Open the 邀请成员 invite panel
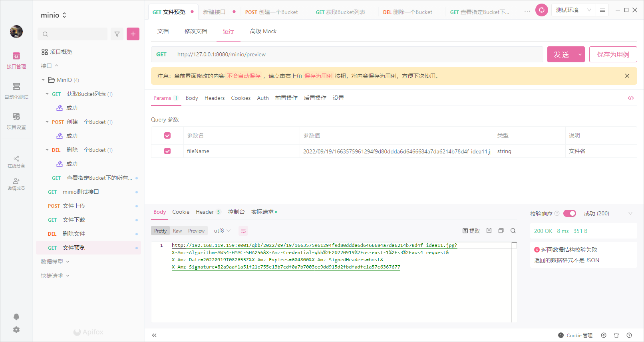The image size is (644, 342). [16, 184]
